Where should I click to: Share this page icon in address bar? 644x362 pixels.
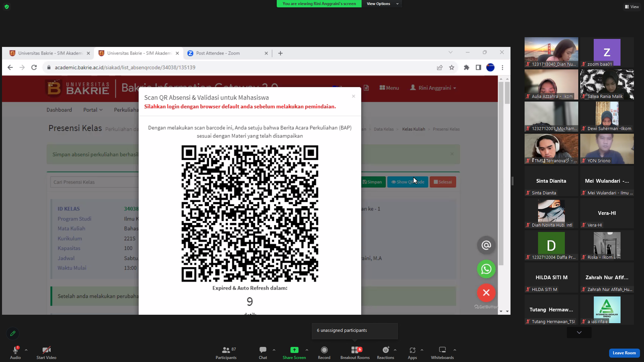click(x=440, y=67)
